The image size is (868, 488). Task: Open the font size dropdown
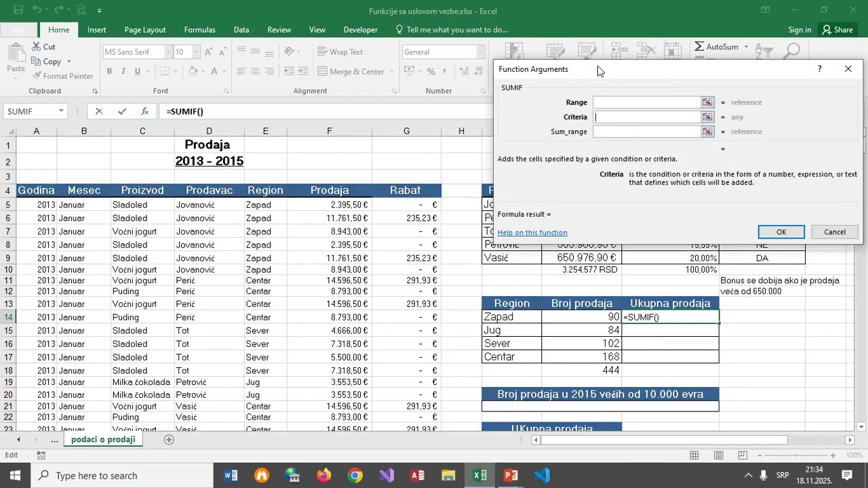(x=196, y=52)
